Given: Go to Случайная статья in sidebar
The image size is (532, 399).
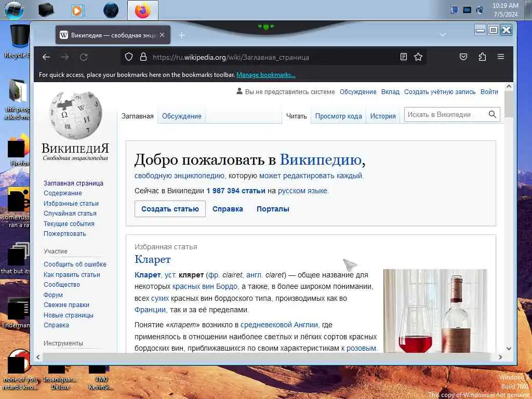Looking at the screenshot, I should click(70, 214).
